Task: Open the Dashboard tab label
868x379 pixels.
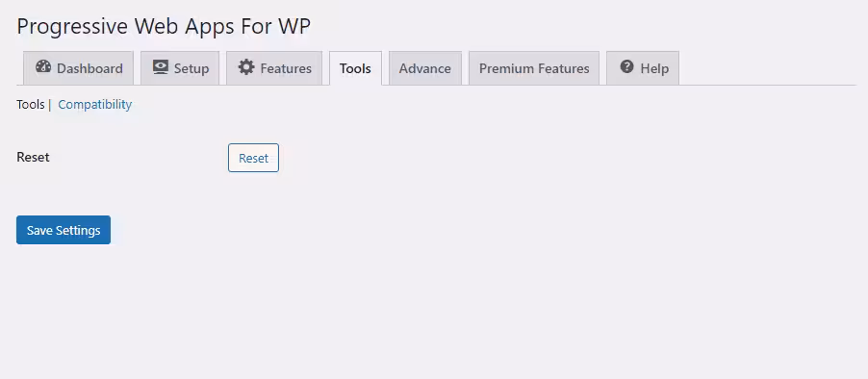Action: [x=89, y=68]
